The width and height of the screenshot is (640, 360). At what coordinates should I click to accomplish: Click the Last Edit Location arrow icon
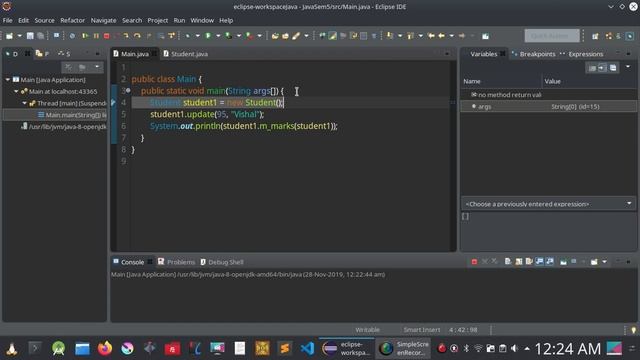431,36
